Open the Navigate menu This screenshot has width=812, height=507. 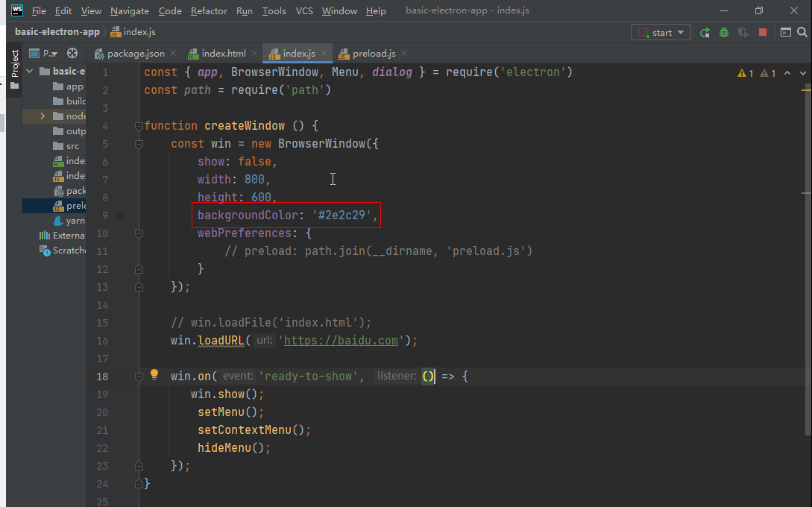[130, 11]
